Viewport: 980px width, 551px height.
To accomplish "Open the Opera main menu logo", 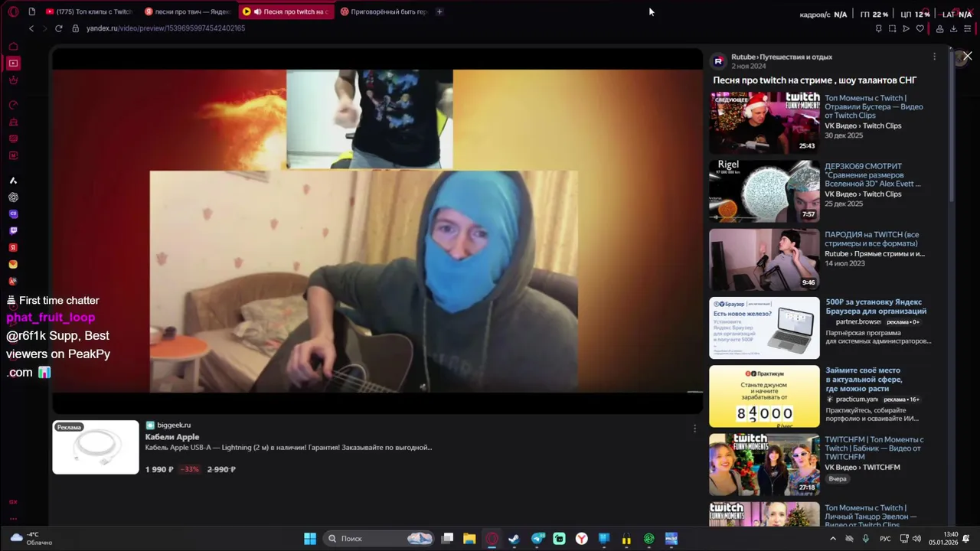I will point(13,11).
